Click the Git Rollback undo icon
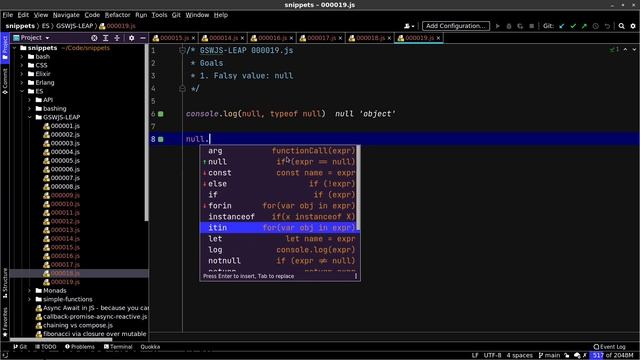The height and width of the screenshot is (360, 640). [x=607, y=26]
